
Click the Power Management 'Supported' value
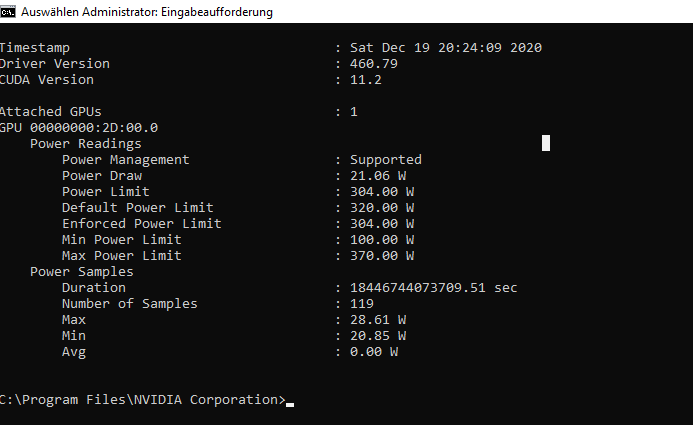coord(385,160)
